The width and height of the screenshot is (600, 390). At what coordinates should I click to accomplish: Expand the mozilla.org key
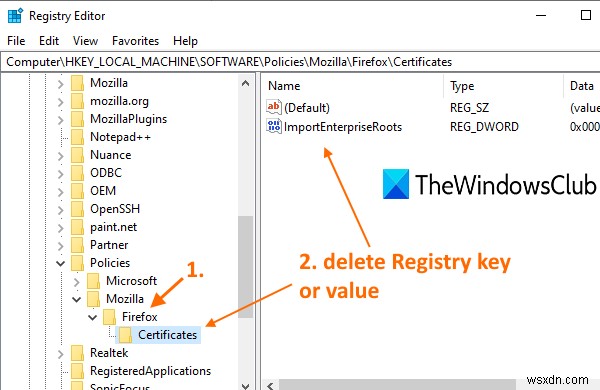60,101
